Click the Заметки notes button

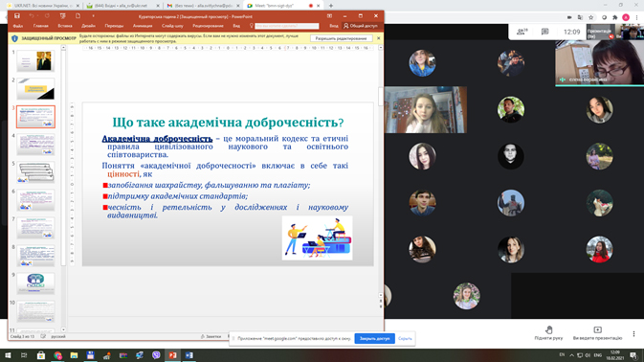(x=211, y=336)
